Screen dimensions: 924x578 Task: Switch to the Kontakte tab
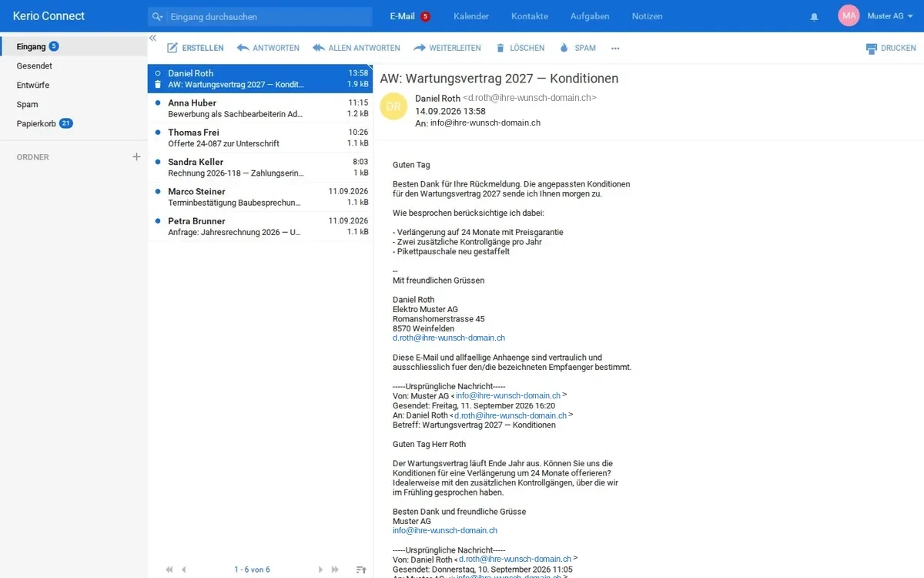530,16
